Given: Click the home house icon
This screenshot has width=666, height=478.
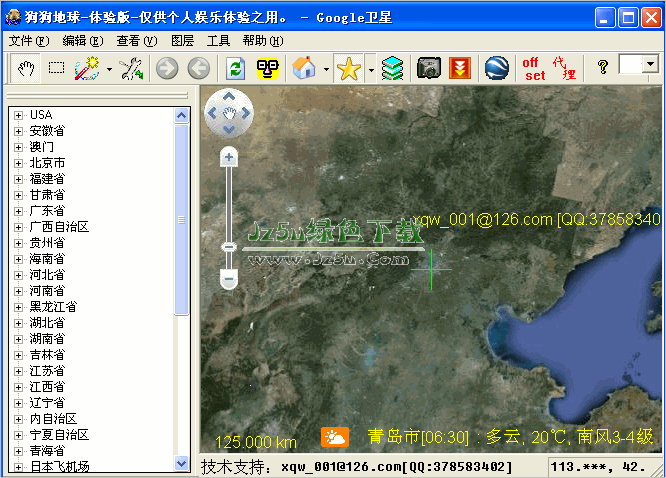Looking at the screenshot, I should coord(304,68).
